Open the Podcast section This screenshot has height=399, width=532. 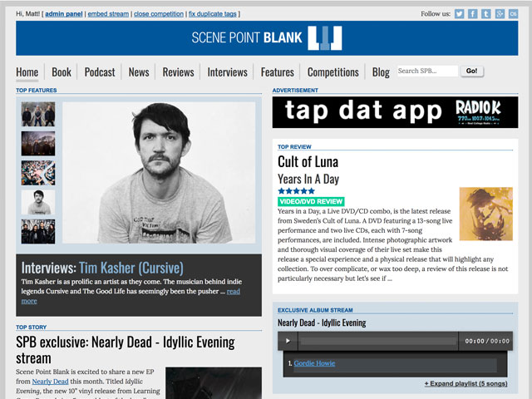coord(100,72)
